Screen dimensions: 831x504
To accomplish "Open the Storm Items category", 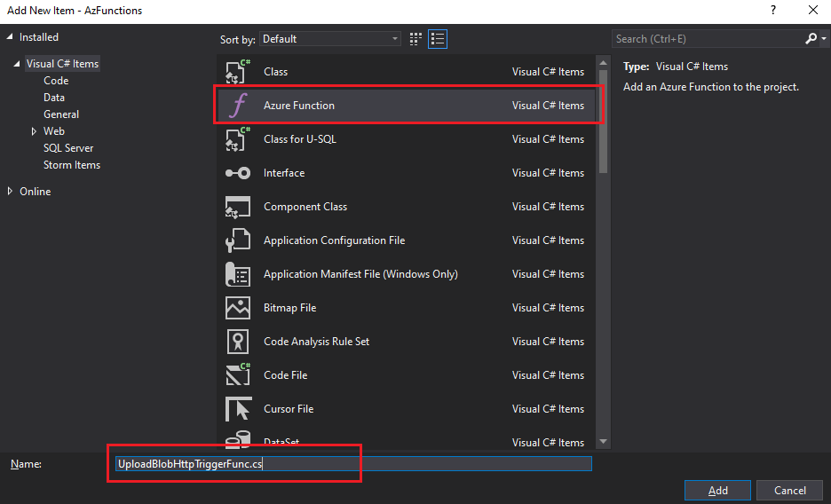I will coord(72,165).
